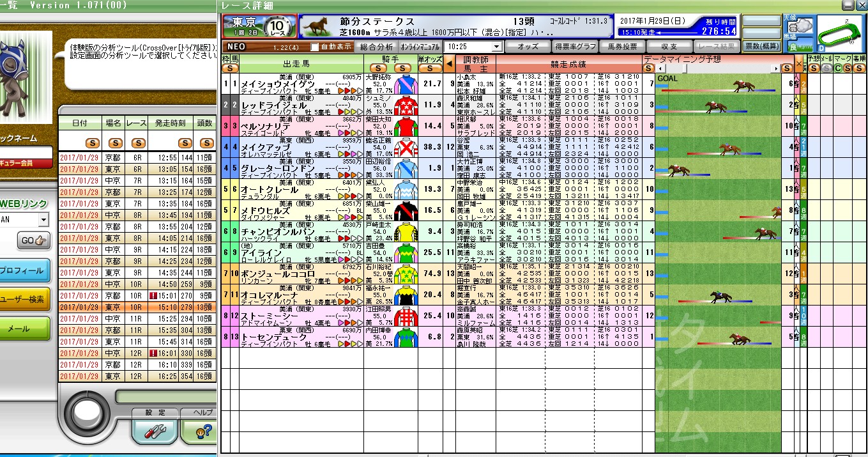The height and width of the screenshot is (457, 868).
Task: Toggle the 自動表示 checkbox
Action: click(x=315, y=47)
